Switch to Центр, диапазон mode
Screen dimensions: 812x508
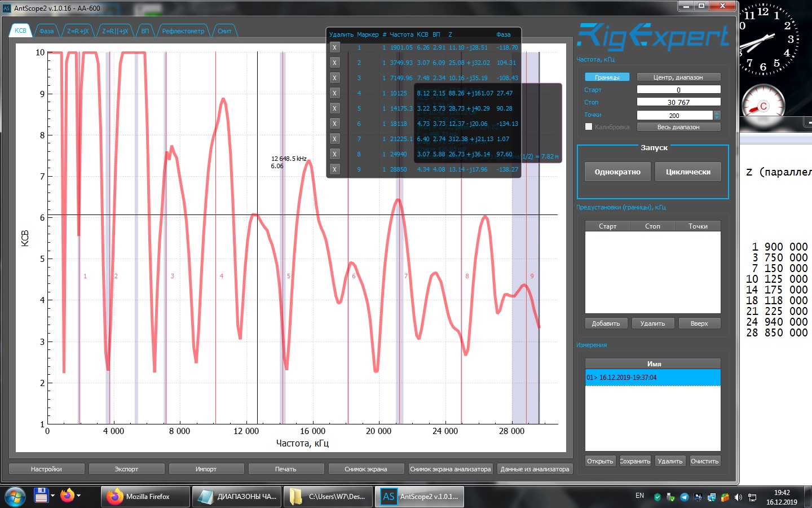[678, 77]
